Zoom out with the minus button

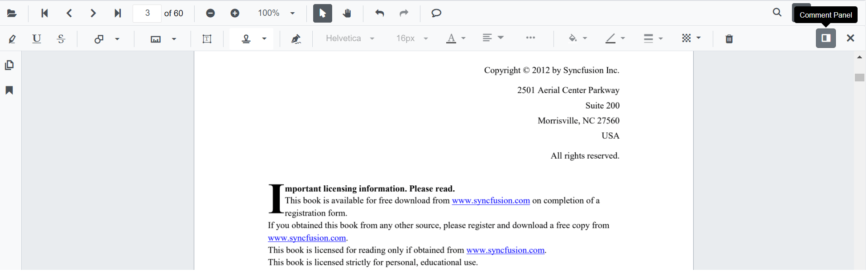click(x=210, y=13)
